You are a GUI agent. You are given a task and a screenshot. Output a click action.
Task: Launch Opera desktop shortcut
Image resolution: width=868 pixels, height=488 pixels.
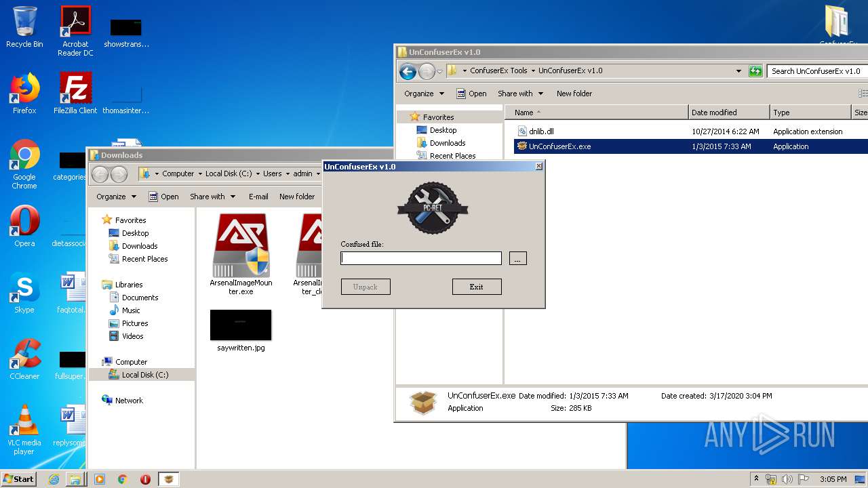[x=24, y=226]
